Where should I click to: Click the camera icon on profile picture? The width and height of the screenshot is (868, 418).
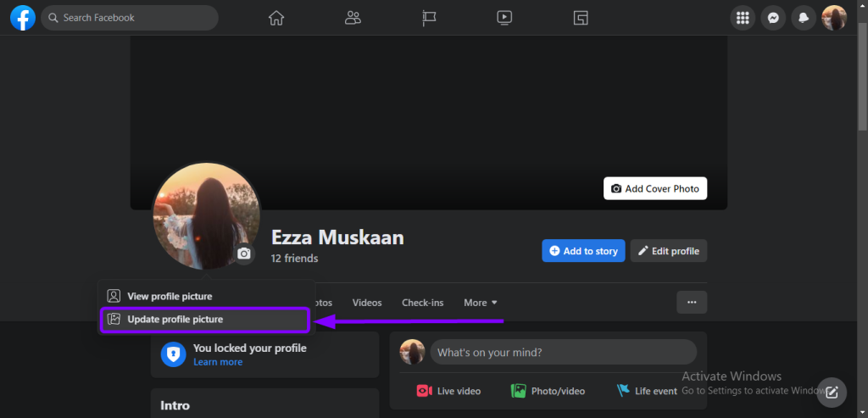tap(244, 254)
